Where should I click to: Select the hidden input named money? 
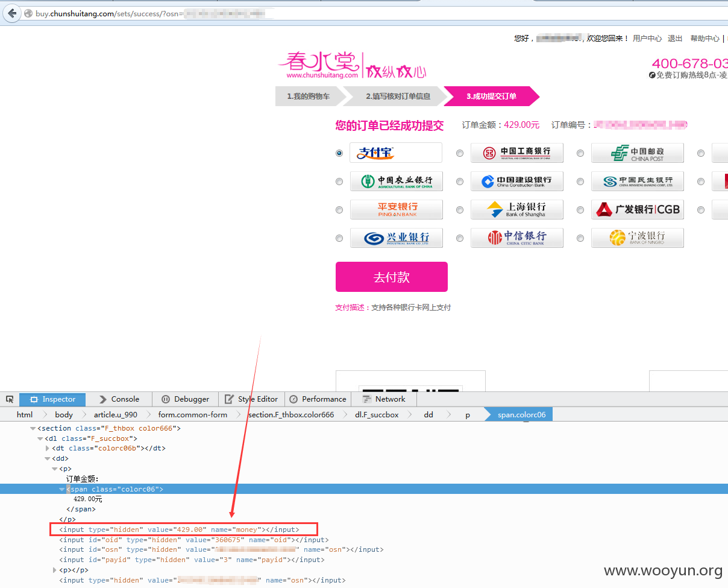pos(179,530)
